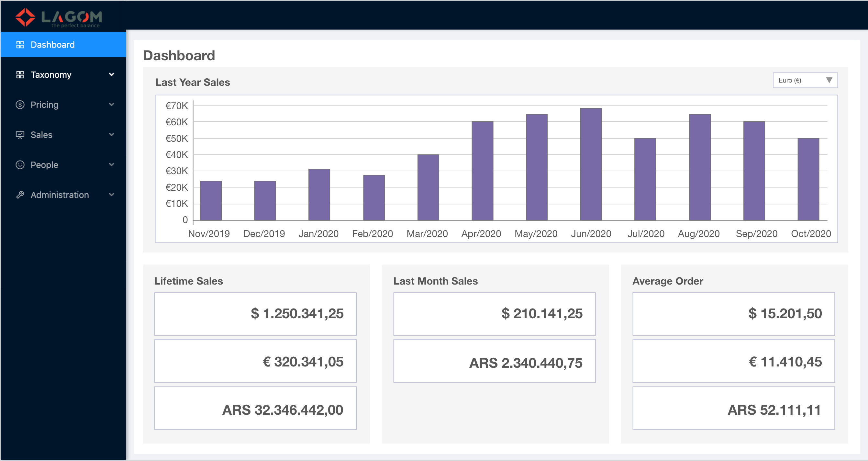Select the Administration wrench icon

click(x=20, y=195)
